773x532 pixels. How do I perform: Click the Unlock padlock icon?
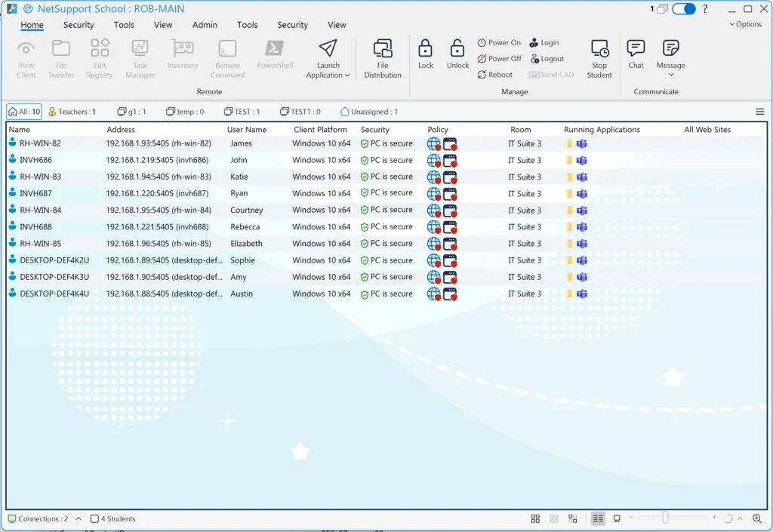457,48
